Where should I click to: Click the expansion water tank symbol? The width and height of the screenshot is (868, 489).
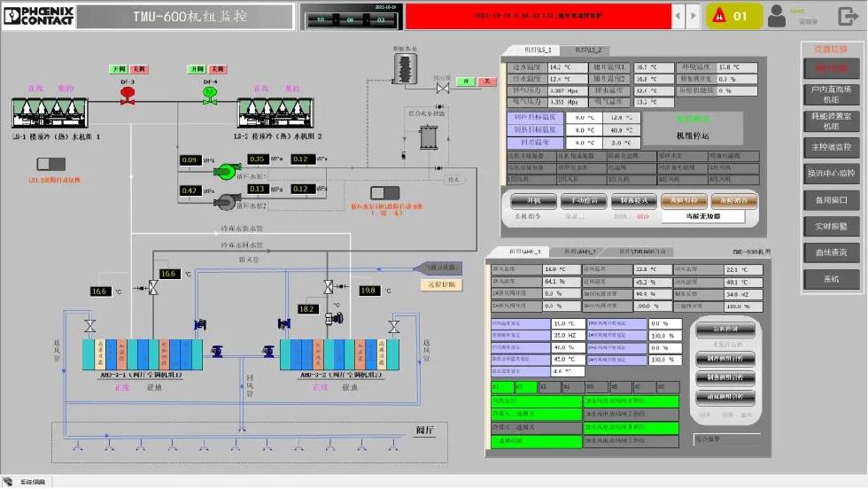406,69
